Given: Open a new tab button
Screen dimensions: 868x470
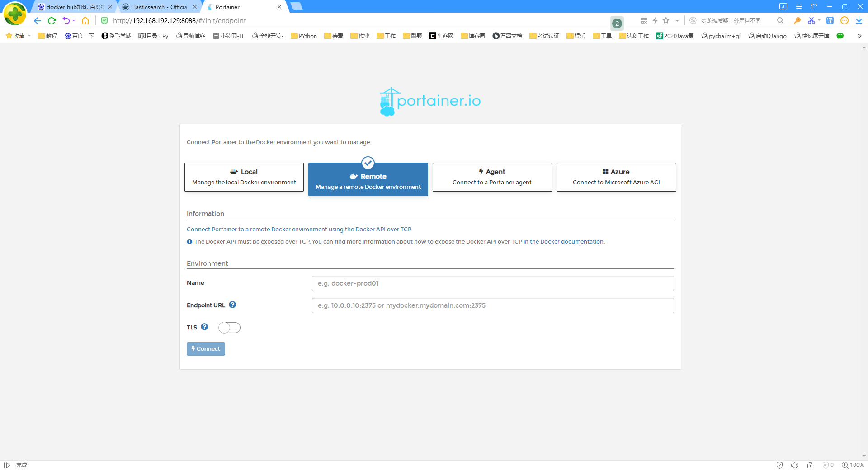Looking at the screenshot, I should coord(297,6).
